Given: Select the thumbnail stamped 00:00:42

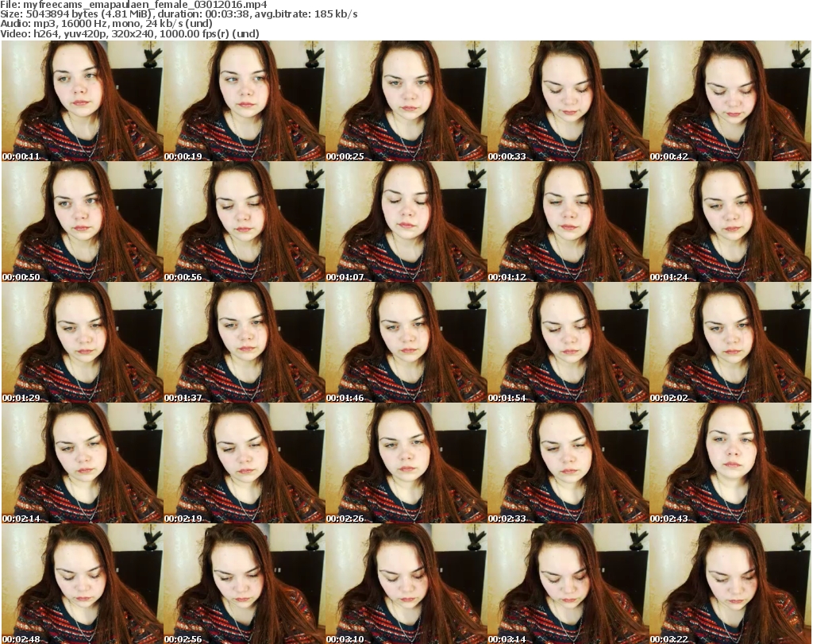Looking at the screenshot, I should 730,101.
